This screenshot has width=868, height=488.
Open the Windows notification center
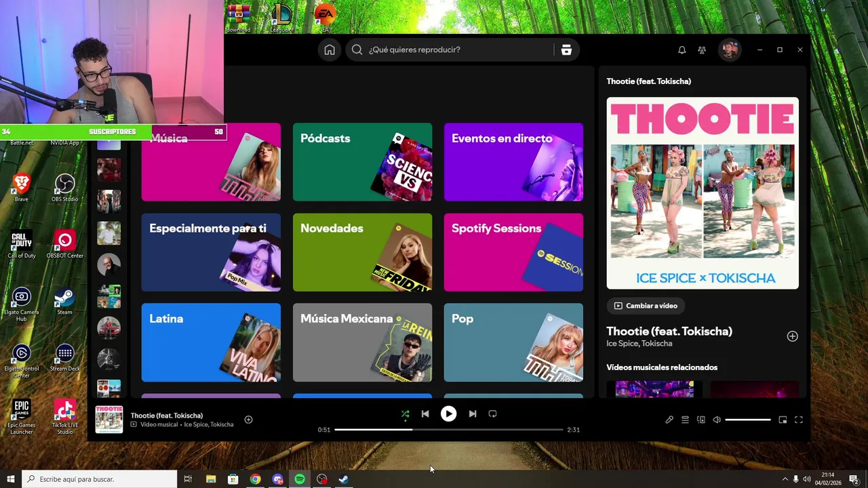click(x=854, y=479)
